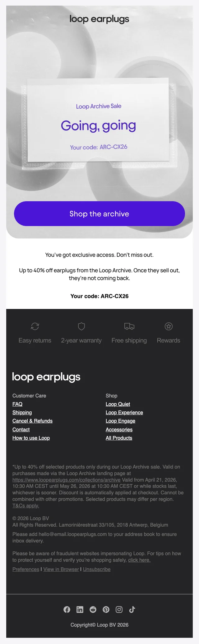
Task: Open the Loop Quiet shop link
Action: pyautogui.click(x=118, y=404)
